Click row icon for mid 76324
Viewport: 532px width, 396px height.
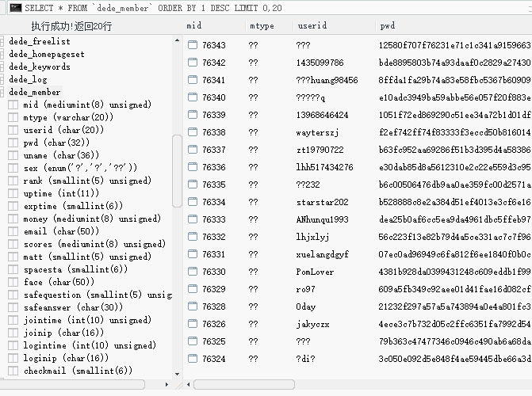193,358
